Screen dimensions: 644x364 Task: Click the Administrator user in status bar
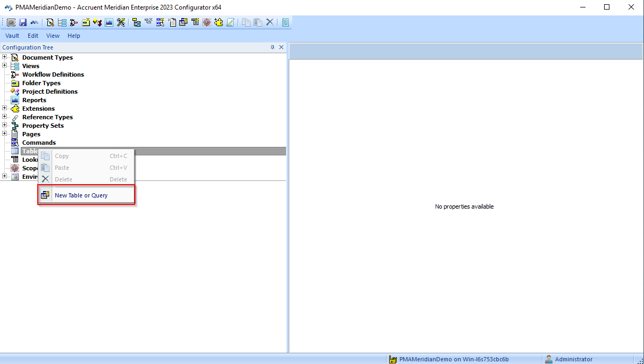569,359
